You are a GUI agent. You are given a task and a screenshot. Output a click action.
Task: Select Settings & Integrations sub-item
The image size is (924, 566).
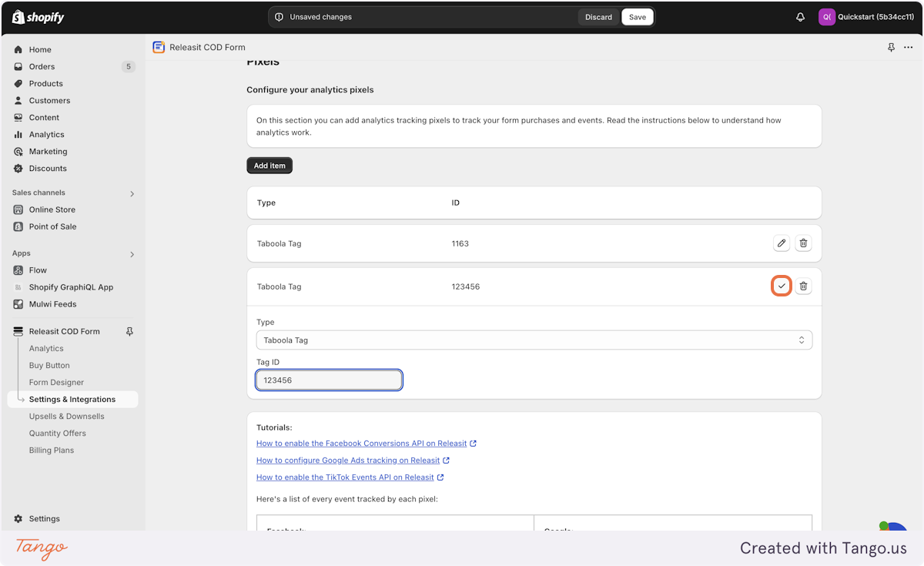[73, 400]
